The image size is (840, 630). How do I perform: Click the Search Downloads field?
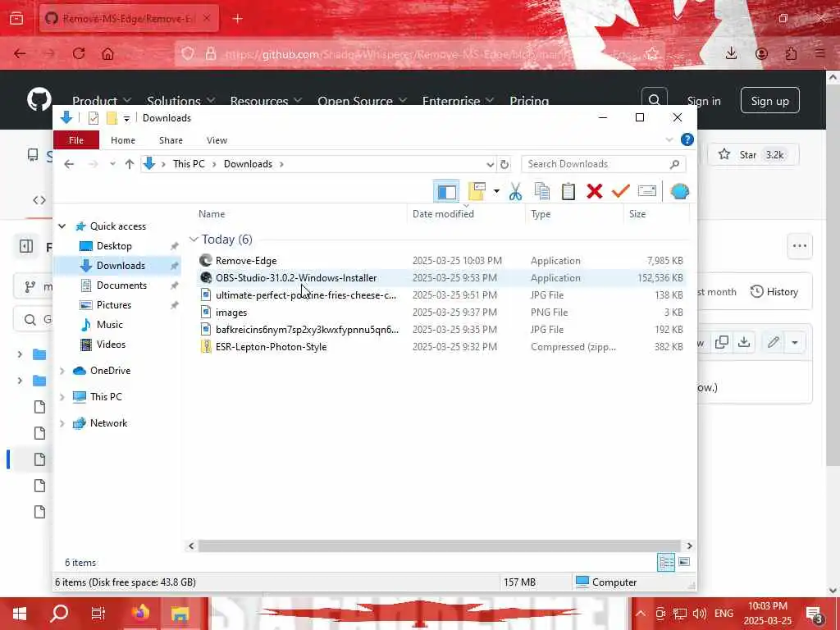click(x=603, y=164)
